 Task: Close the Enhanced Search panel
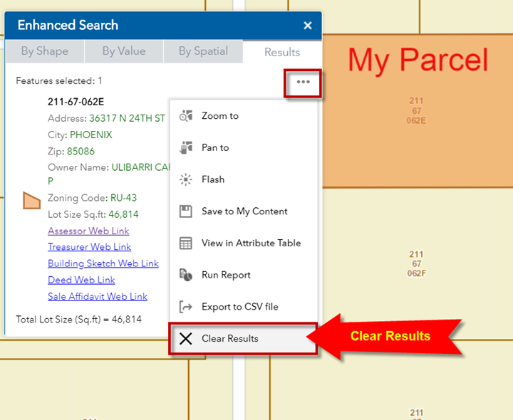click(308, 26)
